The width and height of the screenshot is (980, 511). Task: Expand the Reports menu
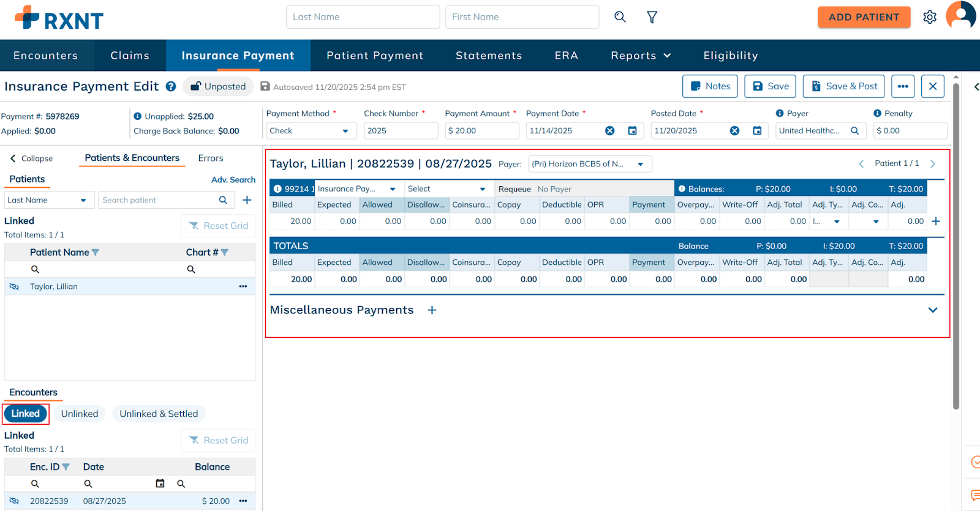[641, 56]
